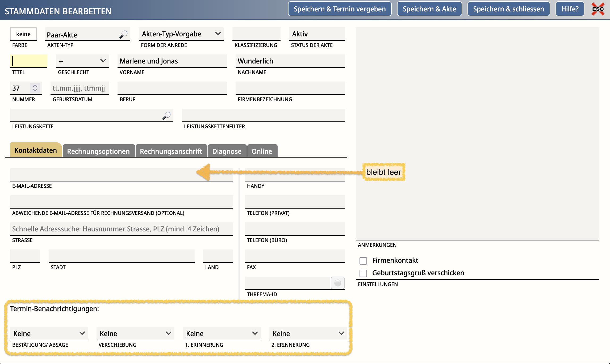Decrease Nummer with the stepper down arrow
The height and width of the screenshot is (364, 610).
tap(35, 90)
